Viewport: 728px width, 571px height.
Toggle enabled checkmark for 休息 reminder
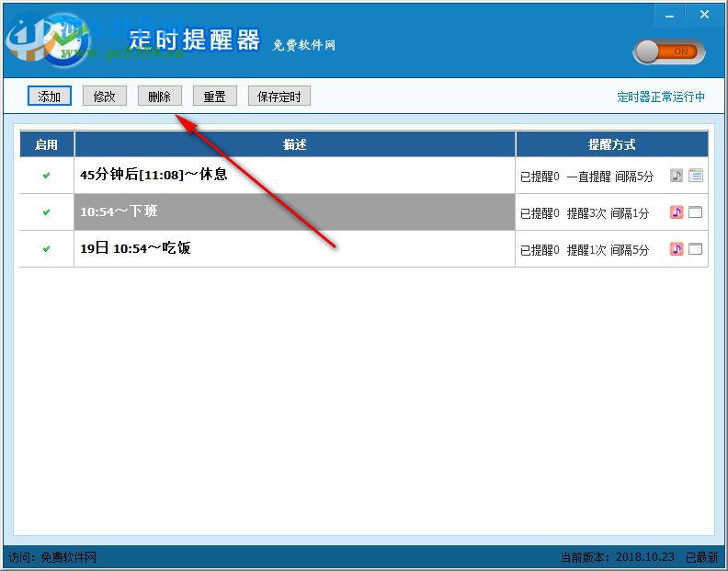click(47, 176)
